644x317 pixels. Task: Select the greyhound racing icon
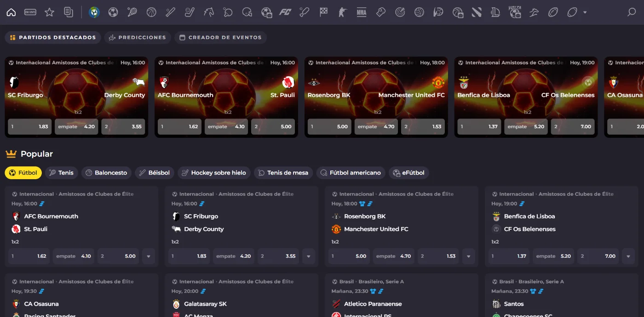click(534, 12)
